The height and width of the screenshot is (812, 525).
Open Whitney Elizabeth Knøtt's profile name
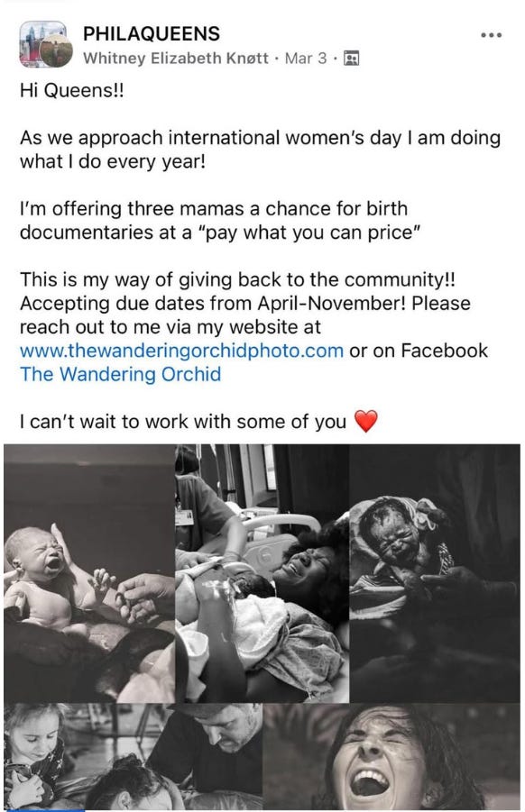(176, 58)
